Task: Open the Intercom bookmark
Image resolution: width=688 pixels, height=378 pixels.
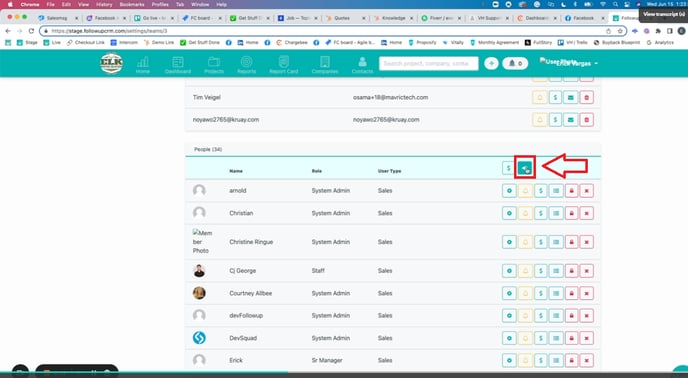Action: click(124, 43)
